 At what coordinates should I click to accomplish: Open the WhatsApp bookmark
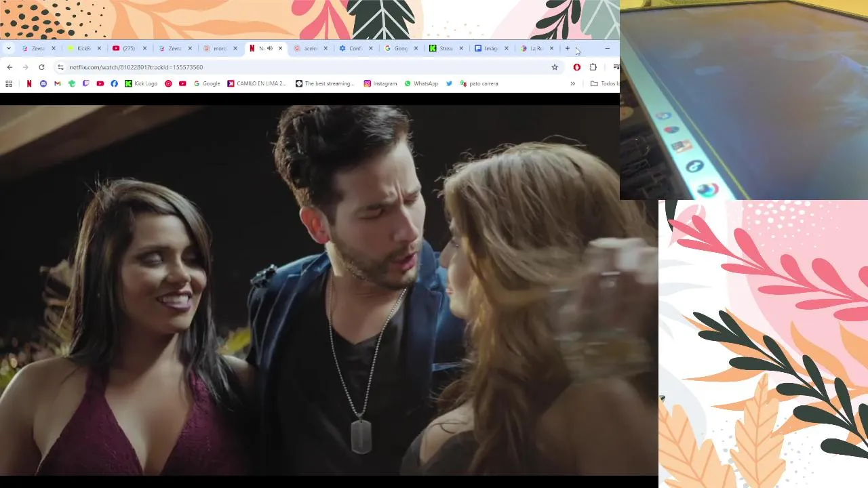point(421,83)
